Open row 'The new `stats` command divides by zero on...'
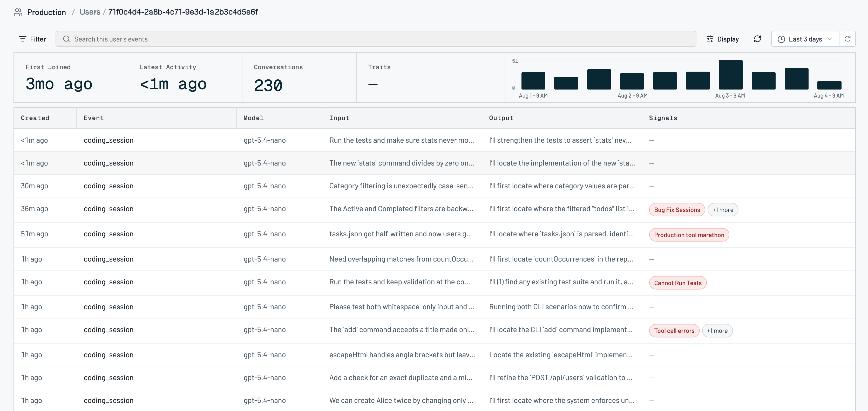Viewport: 868px width, 411px height. click(x=434, y=163)
